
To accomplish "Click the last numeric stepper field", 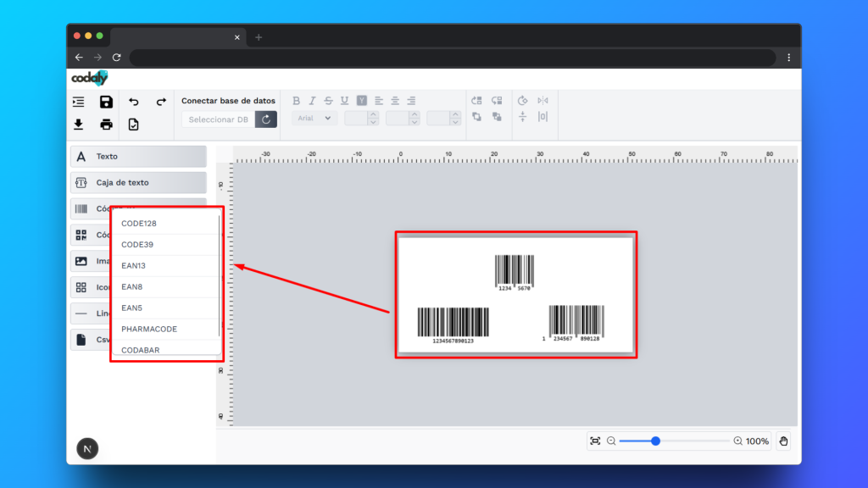I will [443, 118].
